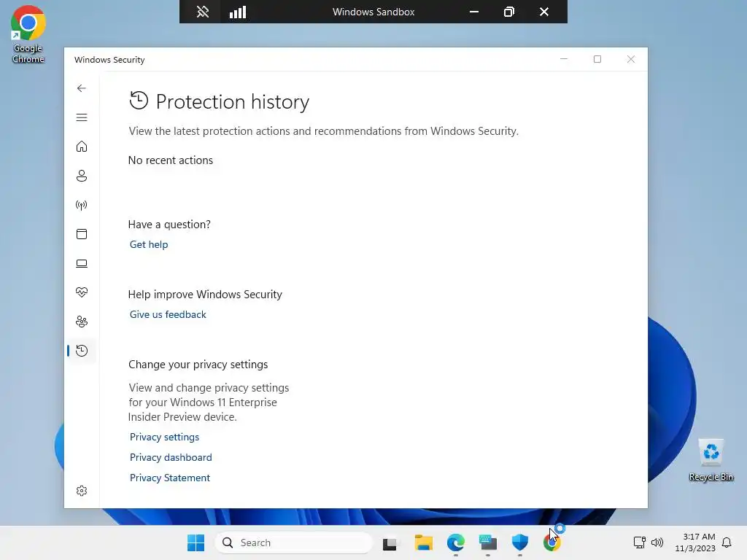The height and width of the screenshot is (560, 747).
Task: Open network status tray icon
Action: [639, 542]
